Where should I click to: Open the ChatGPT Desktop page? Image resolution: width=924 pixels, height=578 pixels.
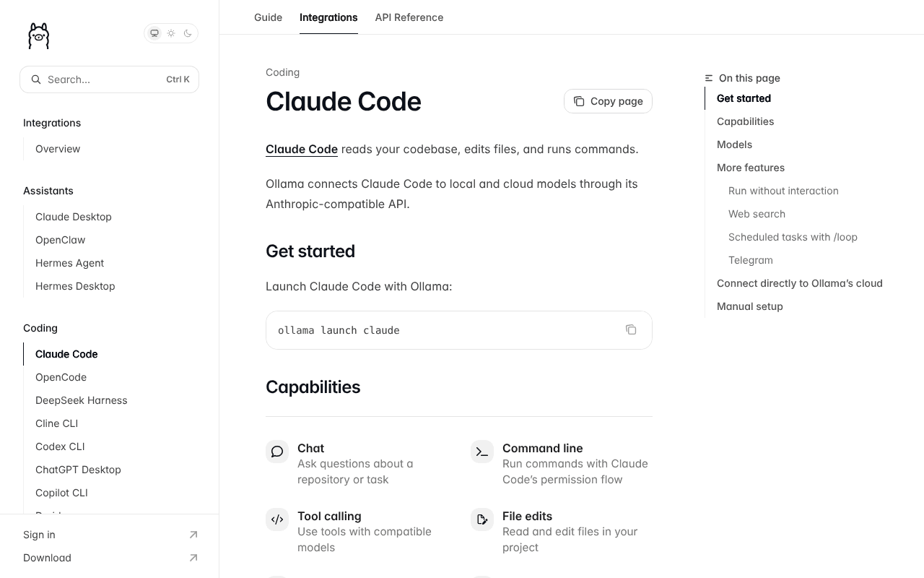(x=78, y=470)
